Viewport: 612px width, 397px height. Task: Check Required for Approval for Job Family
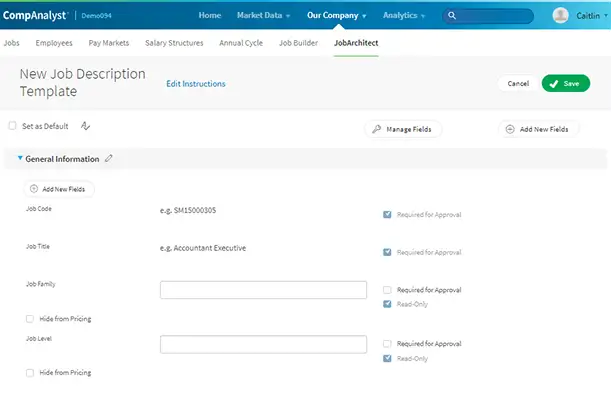click(387, 290)
